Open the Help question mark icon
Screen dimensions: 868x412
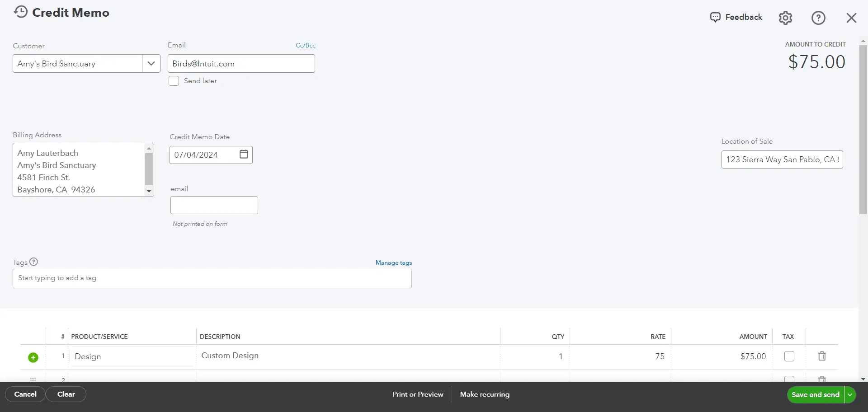point(818,18)
